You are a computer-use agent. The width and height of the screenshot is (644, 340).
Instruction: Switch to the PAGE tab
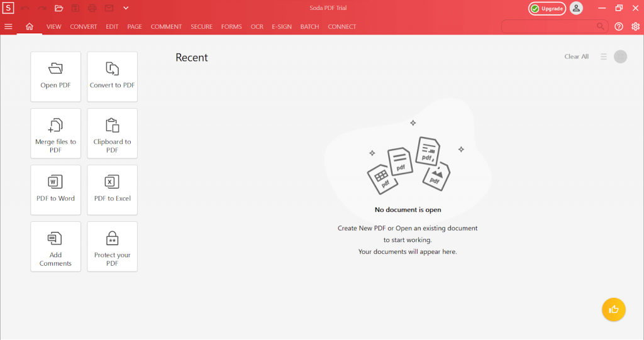point(135,26)
